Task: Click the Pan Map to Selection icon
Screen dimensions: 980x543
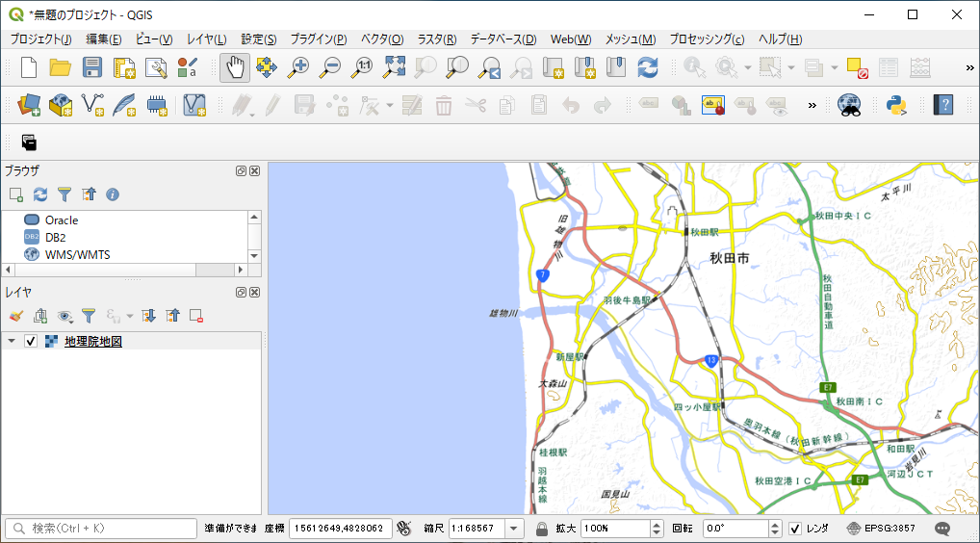Action: (267, 67)
